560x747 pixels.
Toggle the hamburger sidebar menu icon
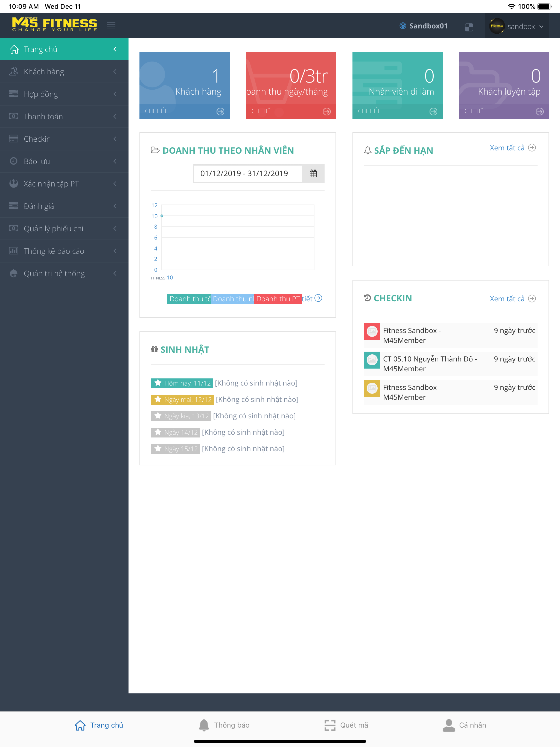111,26
